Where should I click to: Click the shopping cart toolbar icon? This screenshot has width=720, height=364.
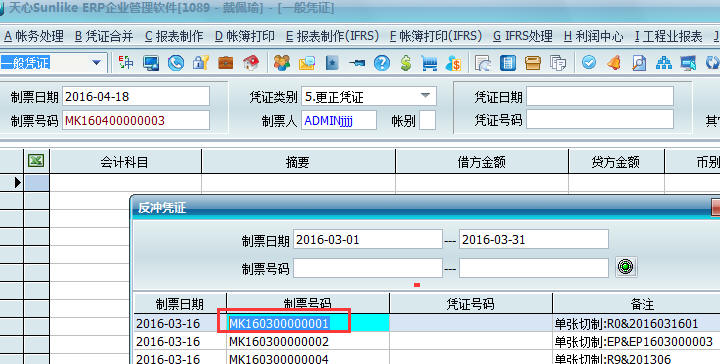click(x=429, y=63)
